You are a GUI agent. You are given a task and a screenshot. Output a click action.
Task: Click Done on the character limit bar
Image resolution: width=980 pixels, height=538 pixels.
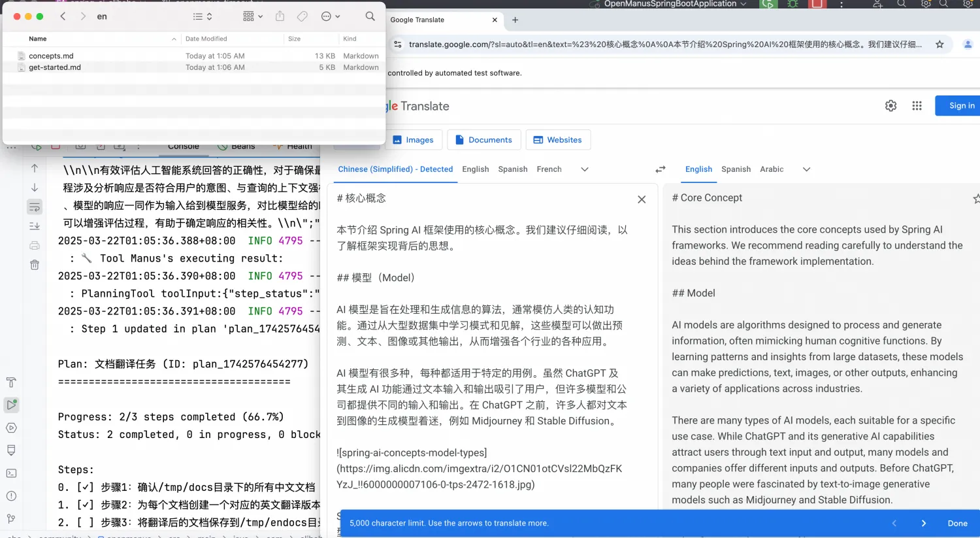point(956,523)
